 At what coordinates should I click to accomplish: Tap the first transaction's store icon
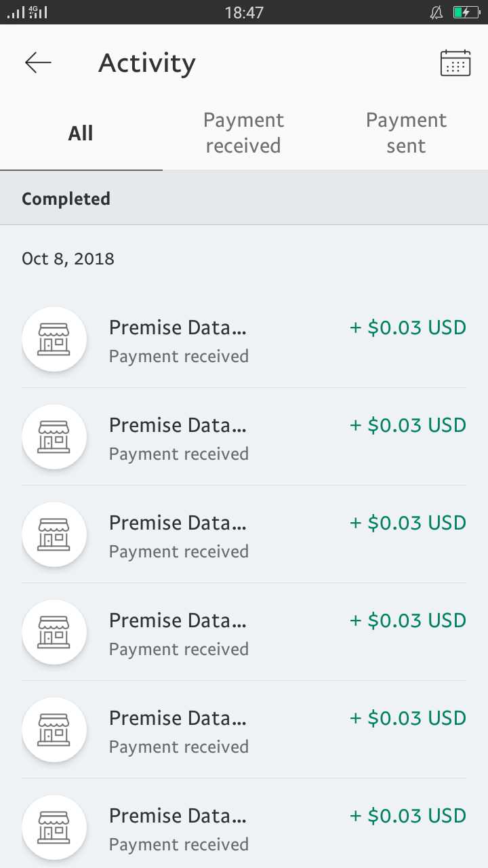[x=54, y=339]
